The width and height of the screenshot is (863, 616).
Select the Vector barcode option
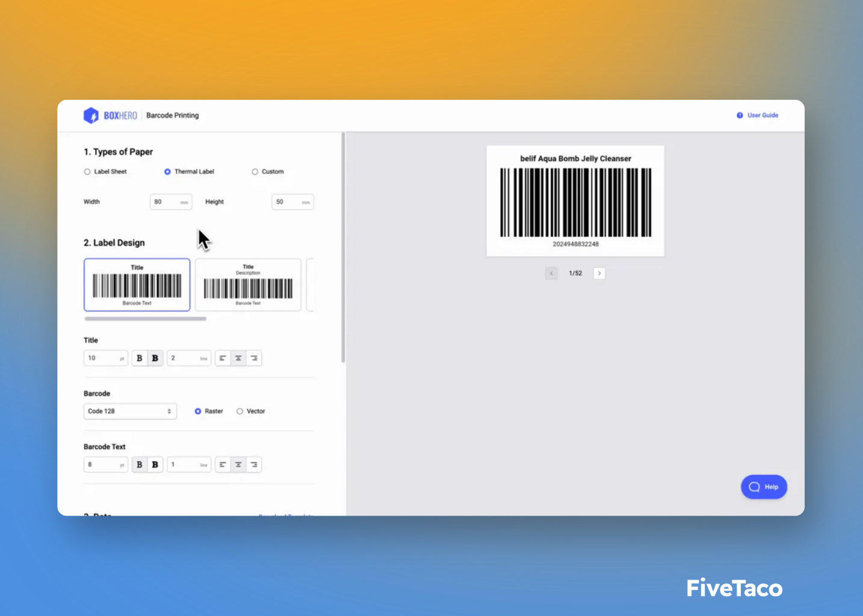[250, 411]
